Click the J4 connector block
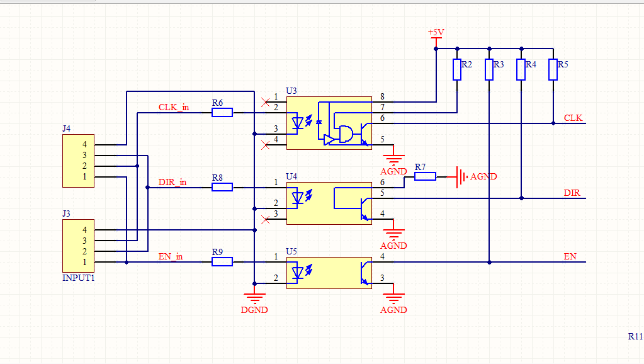 point(79,161)
